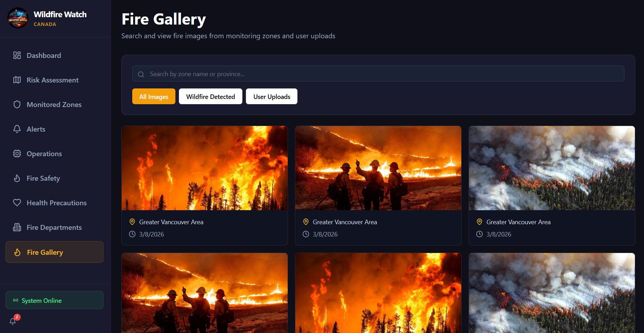Click "Greater Vancouver Area" under firefighters image

click(345, 222)
